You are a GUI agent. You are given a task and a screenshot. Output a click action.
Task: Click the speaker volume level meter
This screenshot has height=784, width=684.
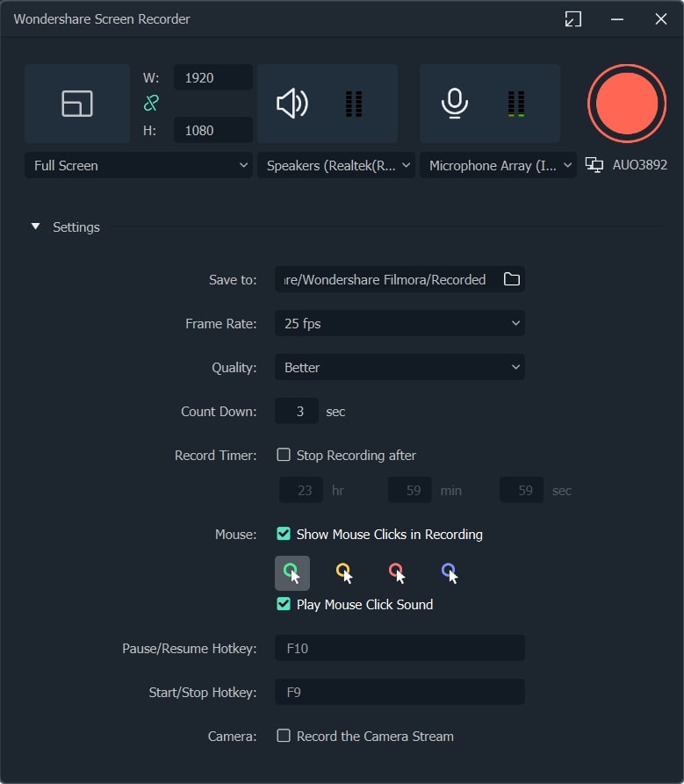tap(354, 104)
